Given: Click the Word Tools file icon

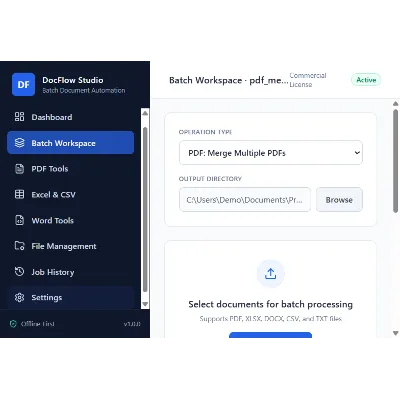Looking at the screenshot, I should tap(19, 220).
